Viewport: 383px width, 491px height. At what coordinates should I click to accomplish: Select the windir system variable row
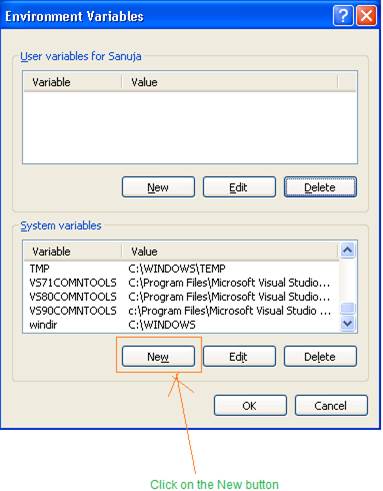[182, 325]
